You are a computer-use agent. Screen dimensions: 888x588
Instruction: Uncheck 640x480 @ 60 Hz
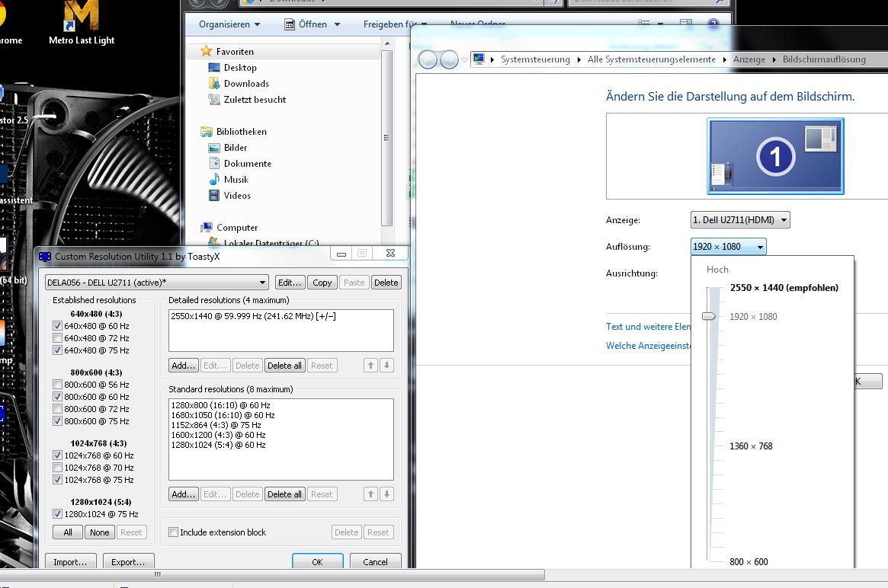click(x=57, y=326)
